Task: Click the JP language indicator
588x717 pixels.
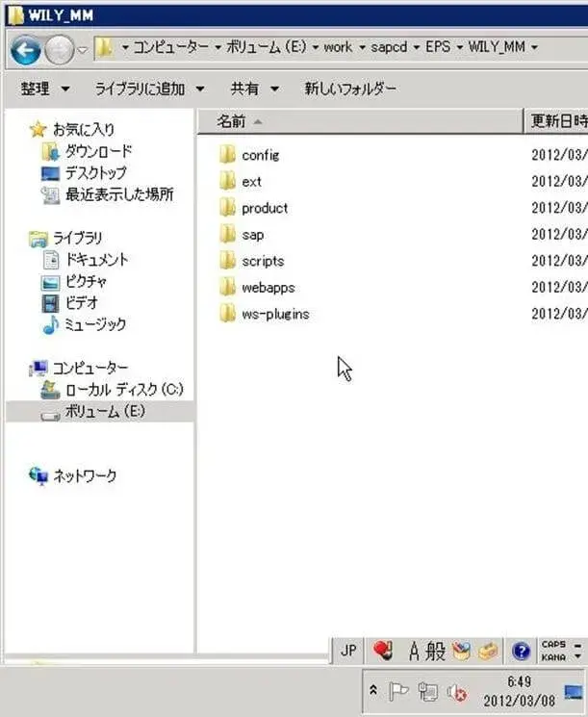Action: [x=348, y=651]
